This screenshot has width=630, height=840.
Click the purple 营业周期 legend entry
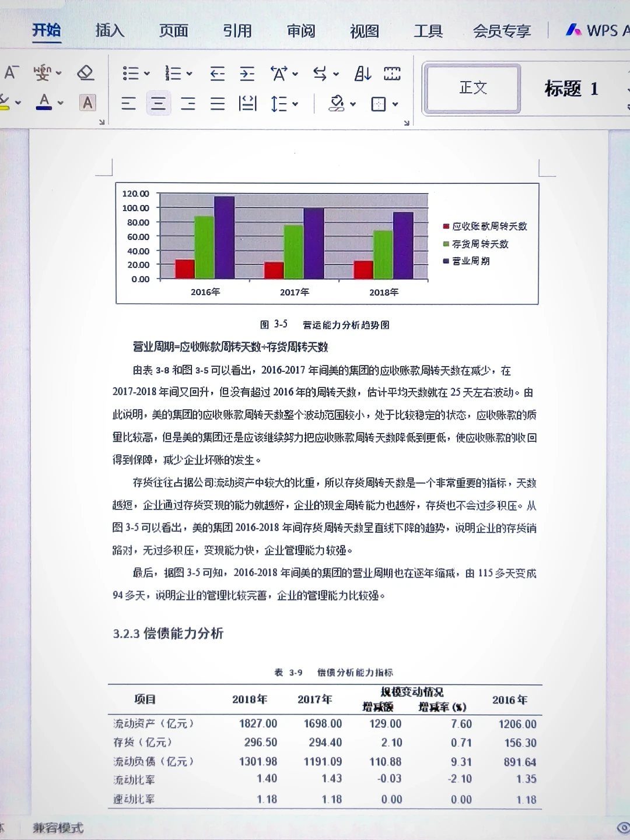click(467, 261)
